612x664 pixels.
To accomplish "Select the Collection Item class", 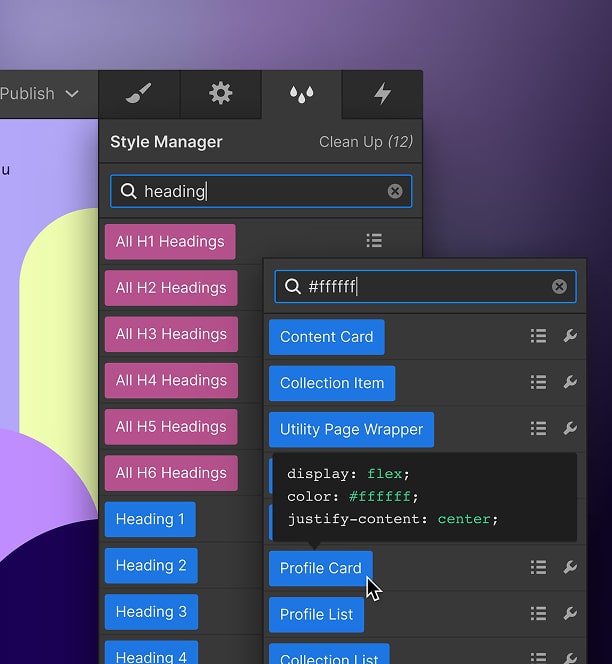I will (332, 383).
